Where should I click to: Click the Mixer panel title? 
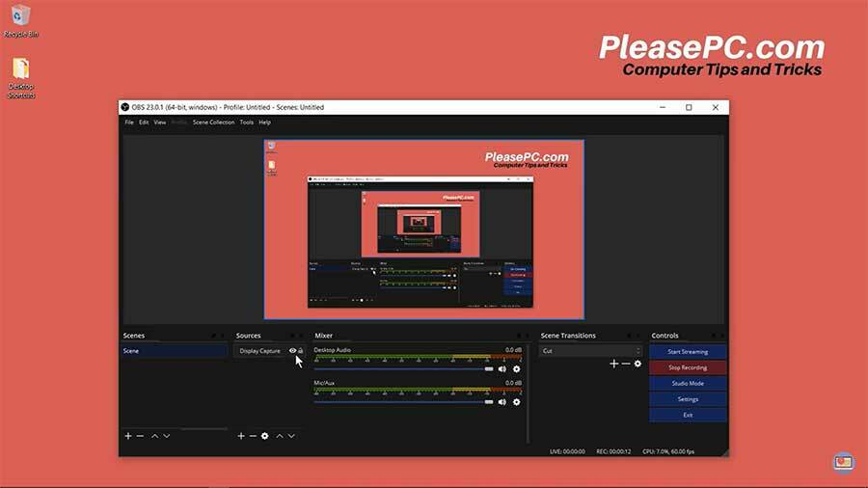(x=324, y=336)
